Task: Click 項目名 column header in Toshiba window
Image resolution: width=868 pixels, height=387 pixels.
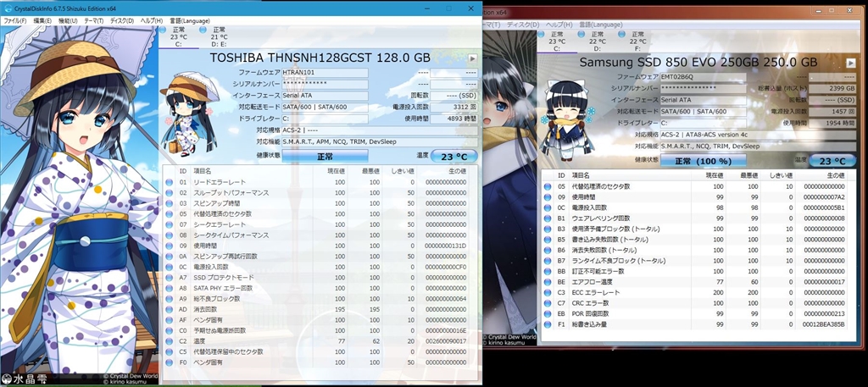Action: (202, 171)
